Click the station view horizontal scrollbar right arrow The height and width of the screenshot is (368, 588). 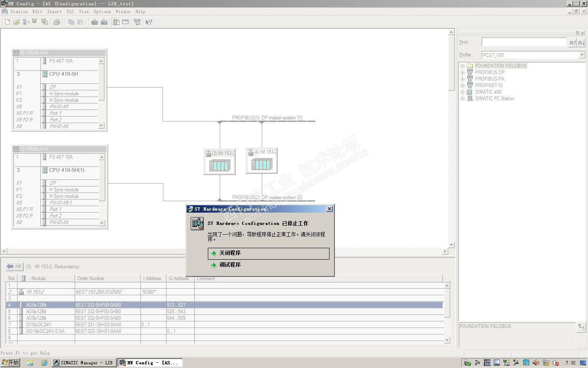445,251
